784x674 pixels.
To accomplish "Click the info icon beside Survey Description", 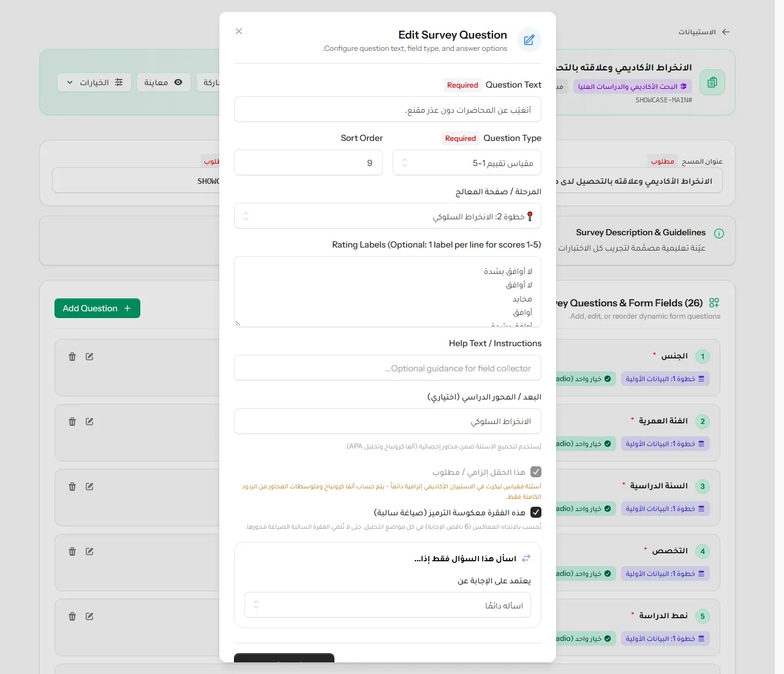I will tap(719, 233).
